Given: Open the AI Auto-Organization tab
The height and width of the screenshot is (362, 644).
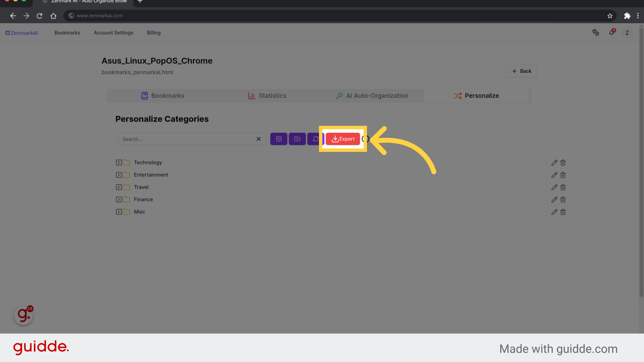Looking at the screenshot, I should (x=372, y=96).
